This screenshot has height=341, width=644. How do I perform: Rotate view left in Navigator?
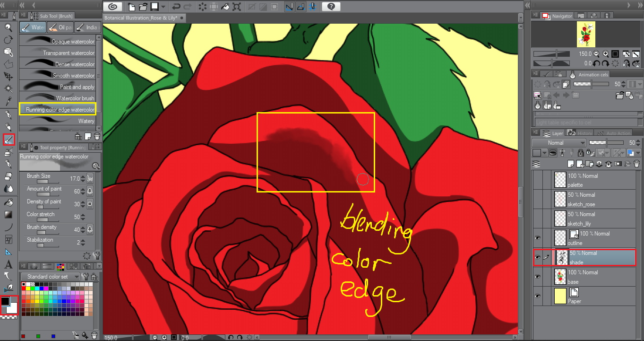coord(597,63)
